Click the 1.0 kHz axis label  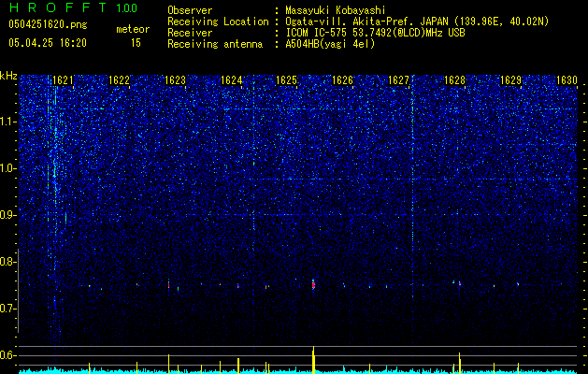8,168
